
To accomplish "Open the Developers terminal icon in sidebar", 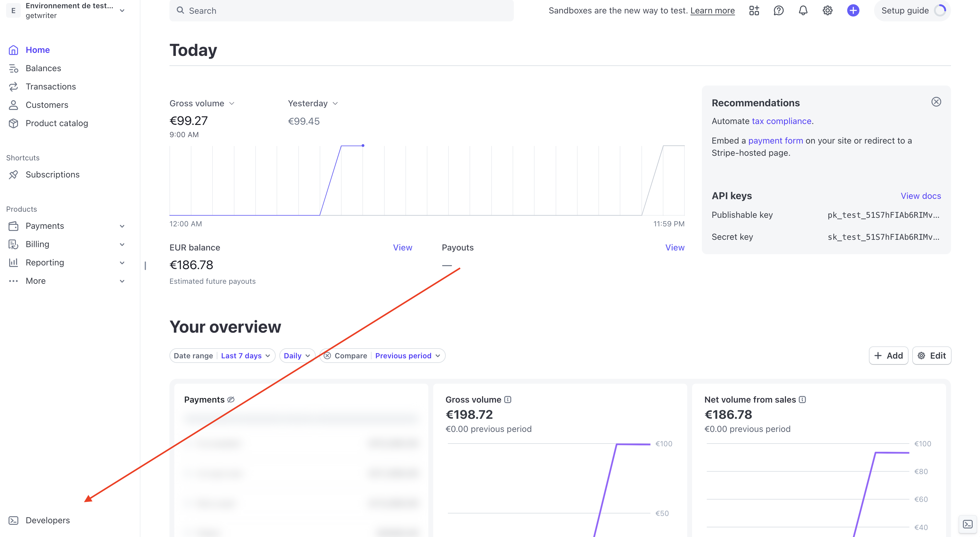I will (x=13, y=520).
